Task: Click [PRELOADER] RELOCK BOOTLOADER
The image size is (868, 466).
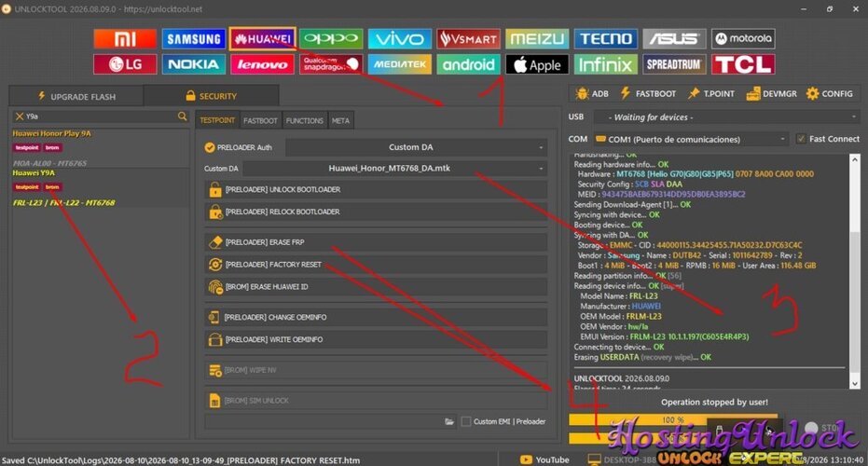Action: pyautogui.click(x=376, y=212)
